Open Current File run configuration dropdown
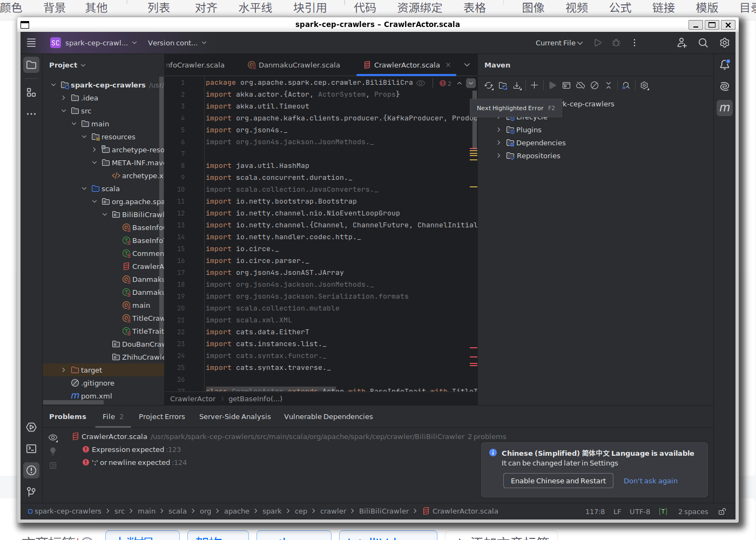The height and width of the screenshot is (540, 756). pos(559,43)
